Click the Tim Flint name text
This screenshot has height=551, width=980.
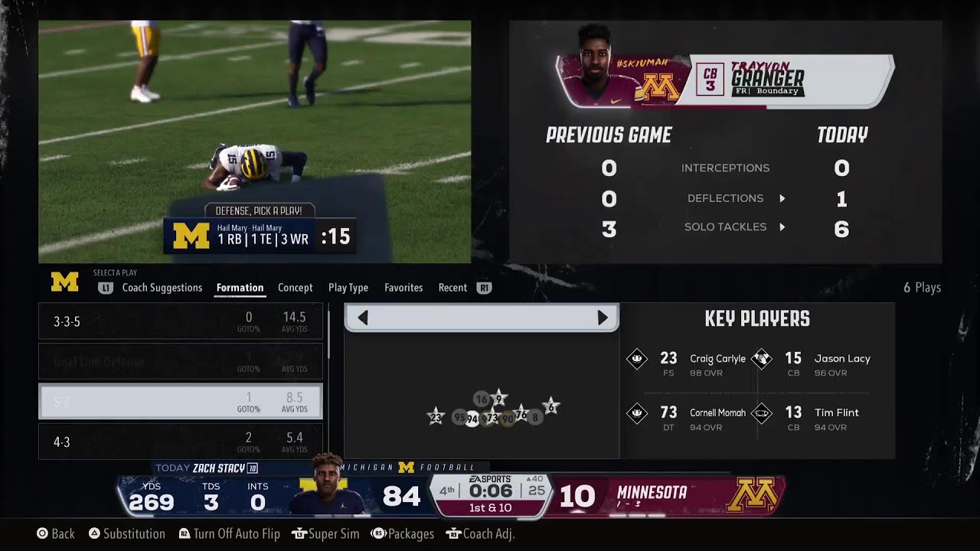pos(837,412)
